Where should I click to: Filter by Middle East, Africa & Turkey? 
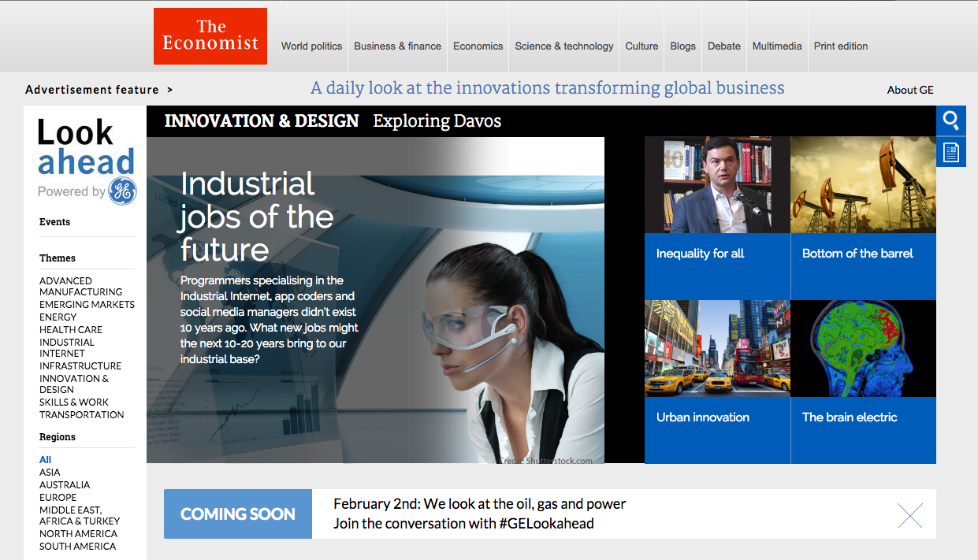(80, 515)
